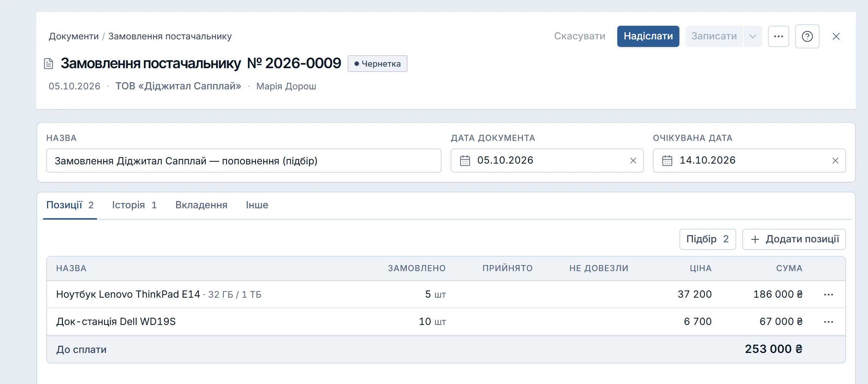Click price cell 37 200

[695, 295]
